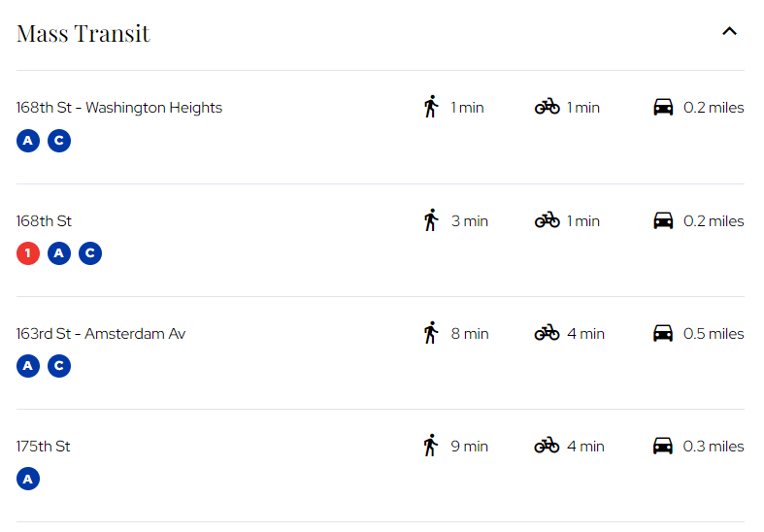Click the 168th St station name
This screenshot has width=764, height=532.
pos(44,221)
